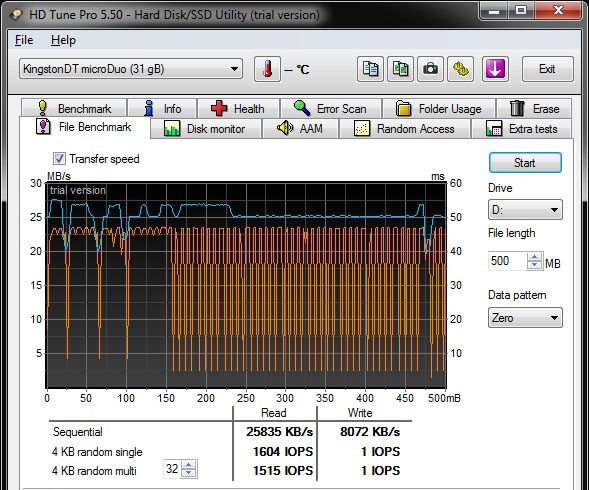
Task: Click the File length 500 input field
Action: (x=507, y=261)
